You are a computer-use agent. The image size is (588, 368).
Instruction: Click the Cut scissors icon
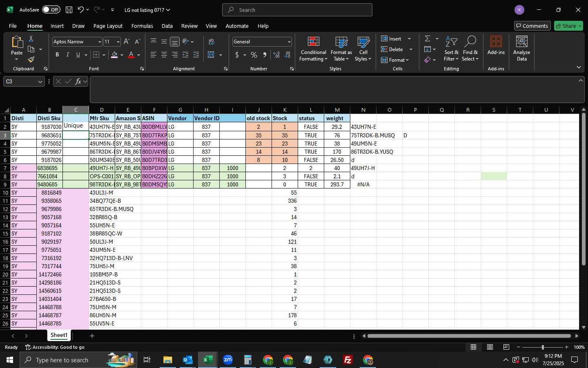(x=31, y=39)
